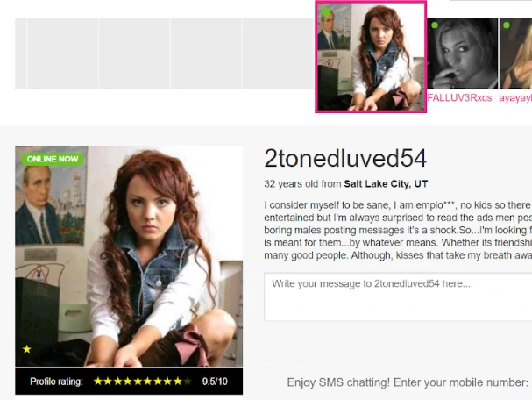Click the message box for 2tonedluved54
The width and height of the screenshot is (532, 400).
tap(398, 296)
